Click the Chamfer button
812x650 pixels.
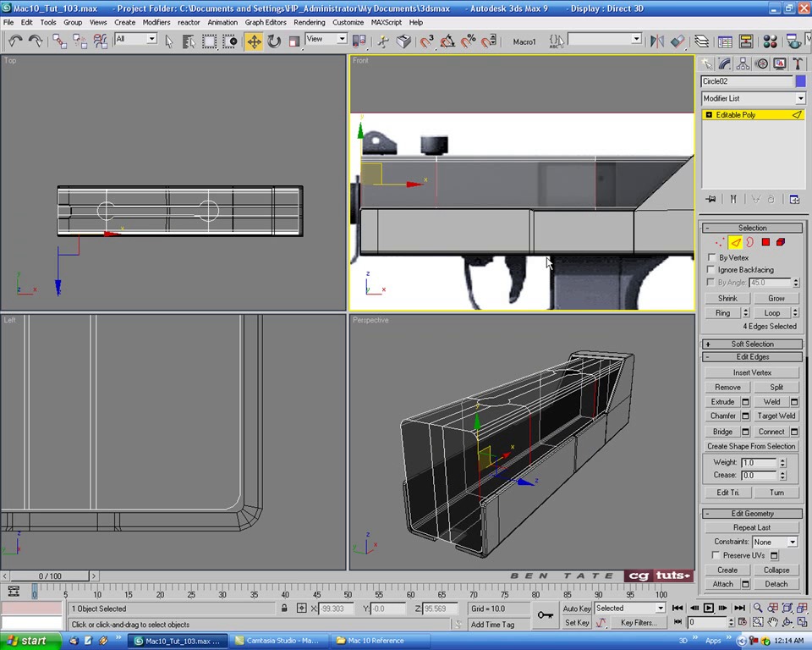[x=723, y=416]
